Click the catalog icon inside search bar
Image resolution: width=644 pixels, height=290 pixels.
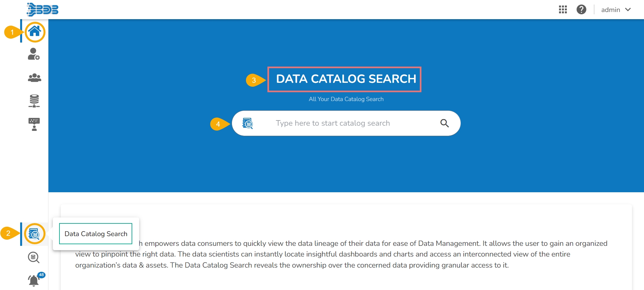[248, 123]
